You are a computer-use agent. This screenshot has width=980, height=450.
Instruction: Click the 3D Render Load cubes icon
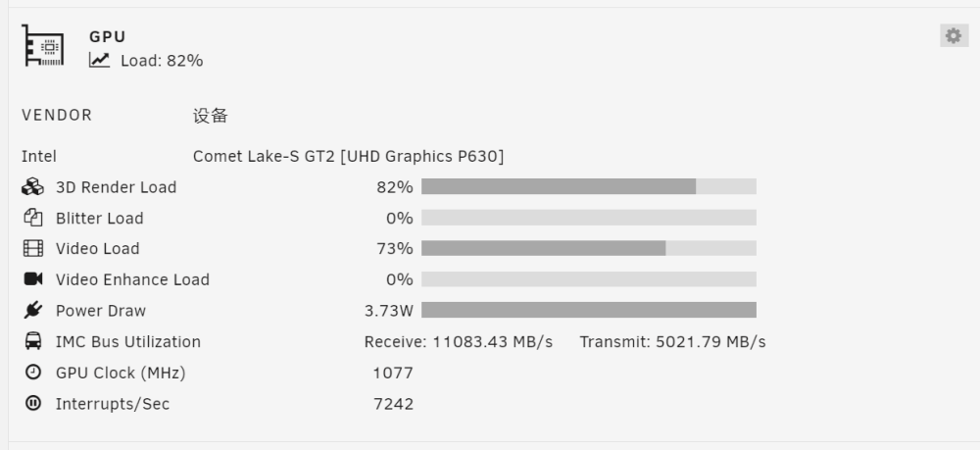click(33, 187)
